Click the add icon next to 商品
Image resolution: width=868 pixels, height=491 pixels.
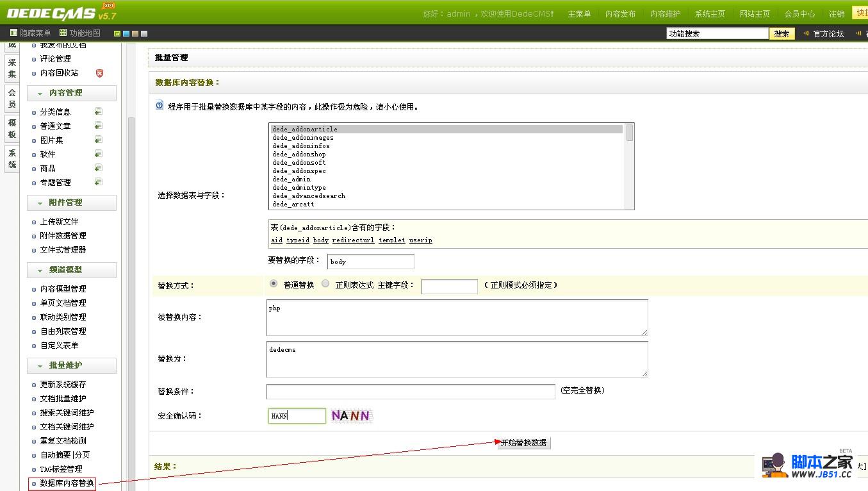[x=99, y=168]
